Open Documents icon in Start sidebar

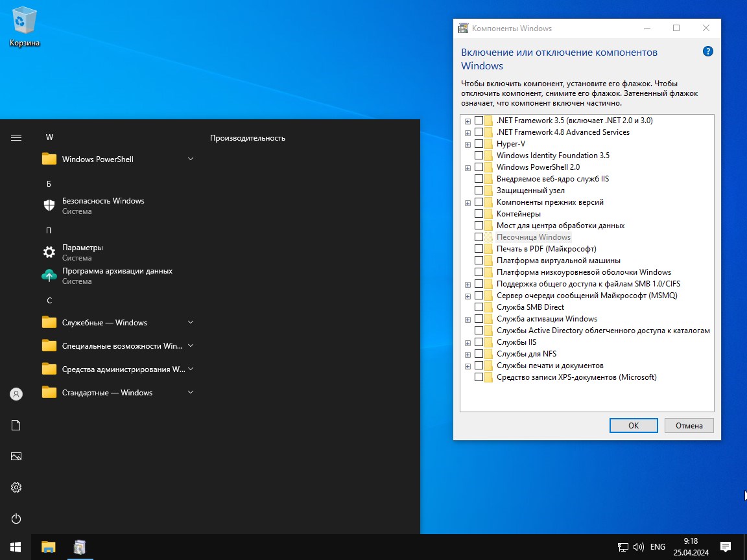(x=16, y=425)
